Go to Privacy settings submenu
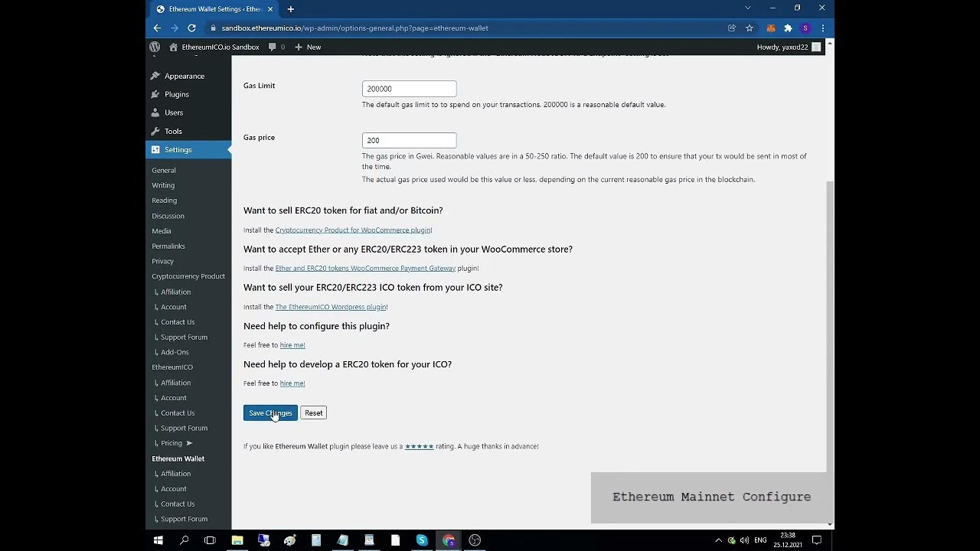980x551 pixels. [x=162, y=261]
